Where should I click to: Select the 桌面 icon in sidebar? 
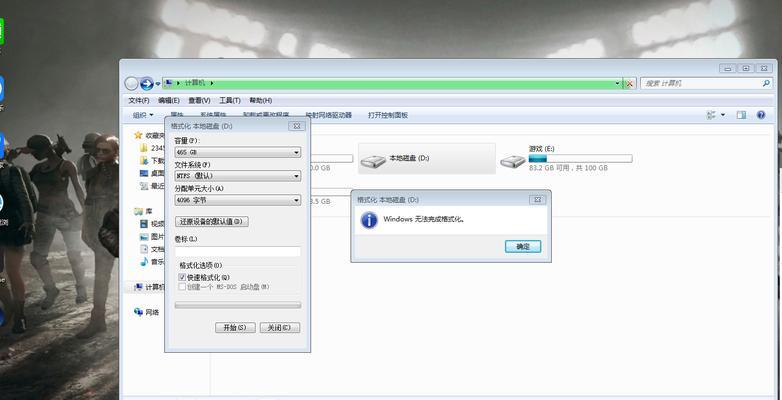pyautogui.click(x=144, y=173)
